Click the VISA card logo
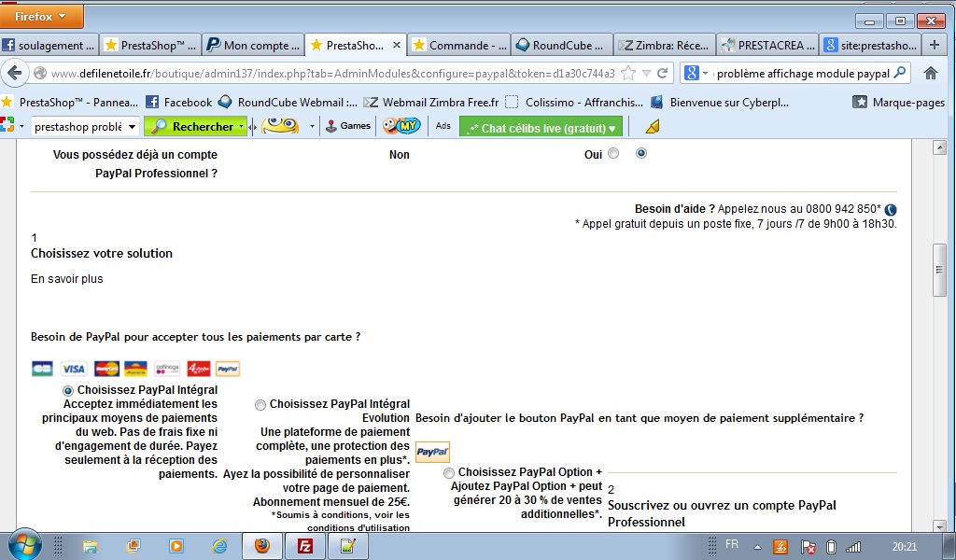 point(73,369)
